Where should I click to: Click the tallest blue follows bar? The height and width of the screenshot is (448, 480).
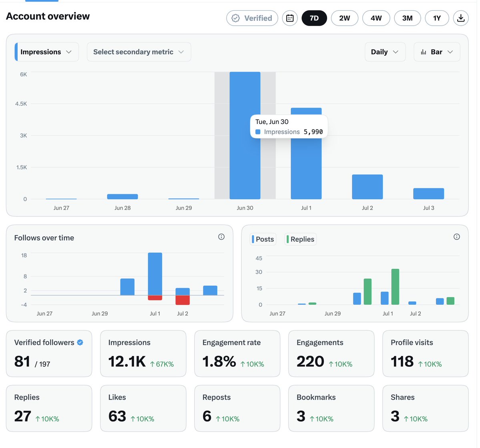155,274
